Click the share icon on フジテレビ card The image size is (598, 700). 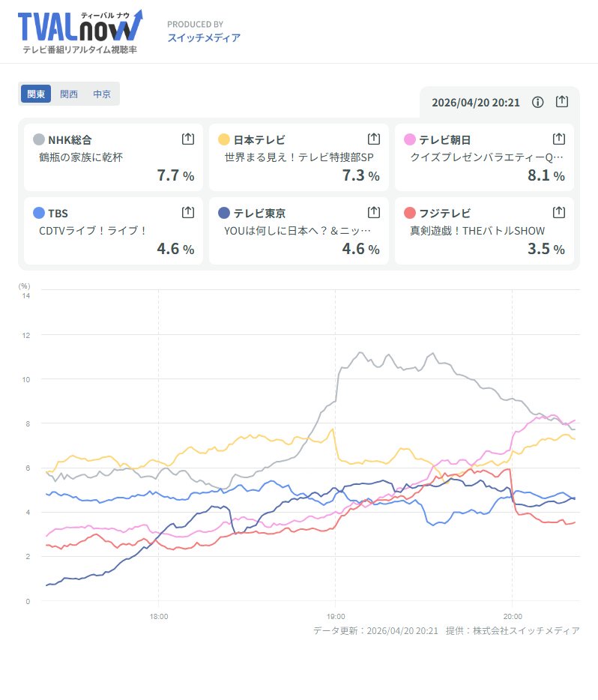click(x=558, y=213)
